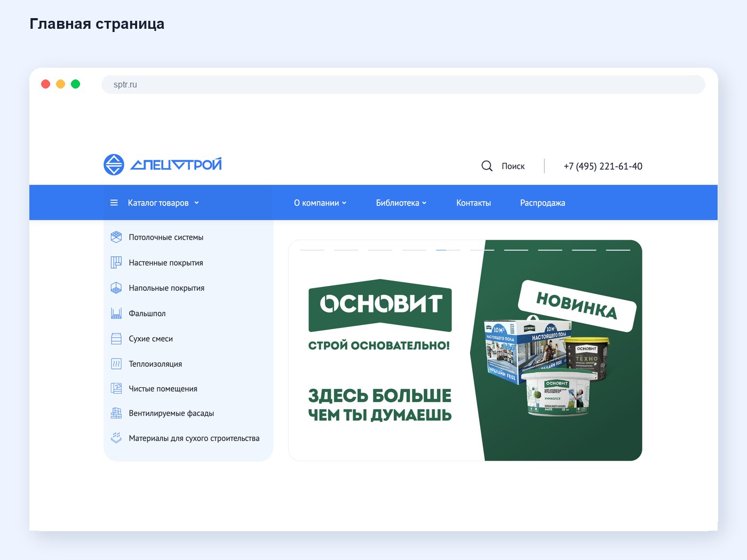747x560 pixels.
Task: Go to the Чистые помещения text link
Action: coord(163,389)
